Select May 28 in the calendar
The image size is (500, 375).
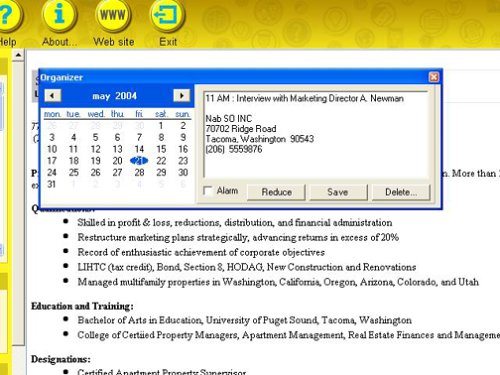point(139,173)
